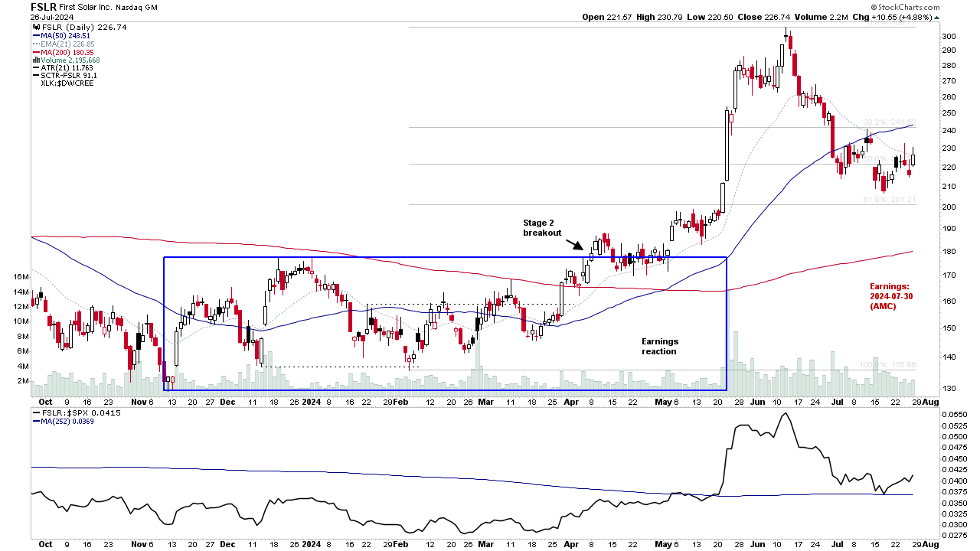Click 'Dec' on the price panel date axis

pos(227,400)
